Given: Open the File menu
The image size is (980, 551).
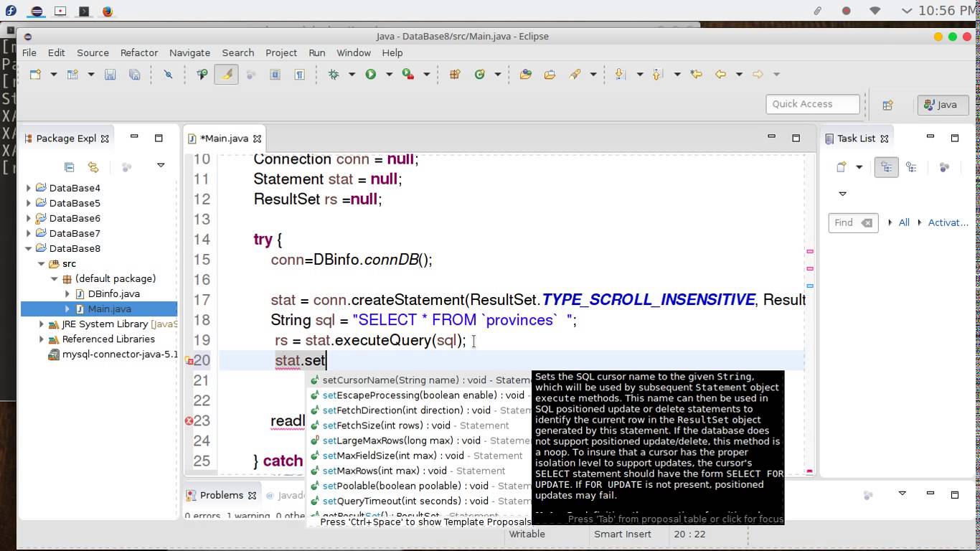Looking at the screenshot, I should point(29,52).
